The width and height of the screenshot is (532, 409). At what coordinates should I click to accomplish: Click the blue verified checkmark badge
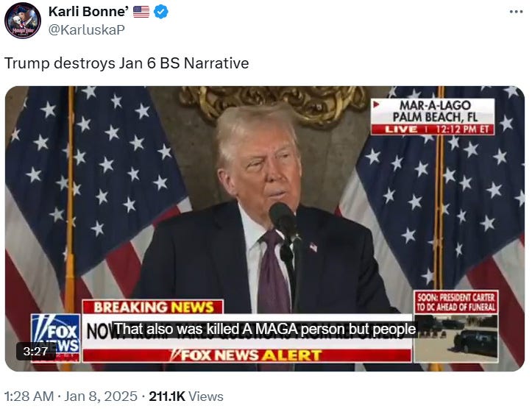click(x=161, y=12)
